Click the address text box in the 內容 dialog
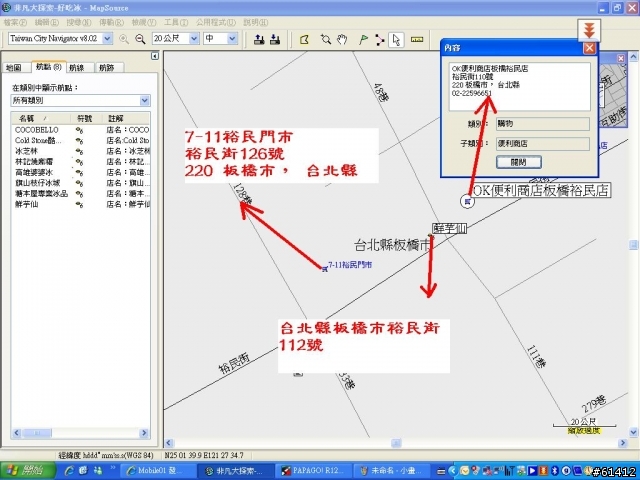640x480 pixels. click(x=520, y=87)
